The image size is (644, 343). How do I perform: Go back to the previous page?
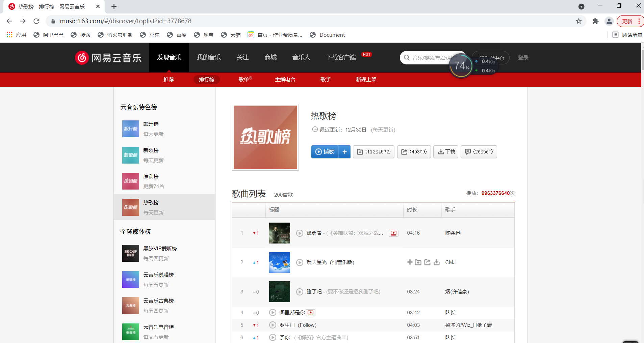click(x=9, y=21)
